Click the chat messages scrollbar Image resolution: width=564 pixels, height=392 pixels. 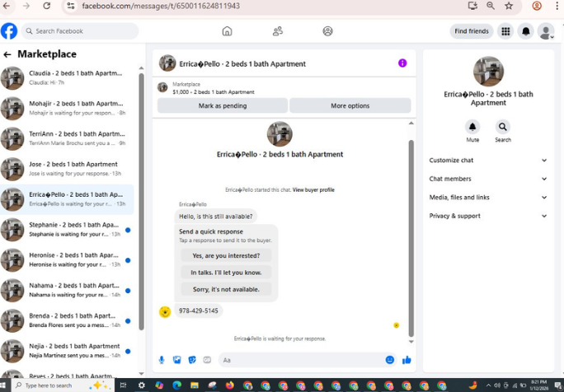[x=411, y=238]
